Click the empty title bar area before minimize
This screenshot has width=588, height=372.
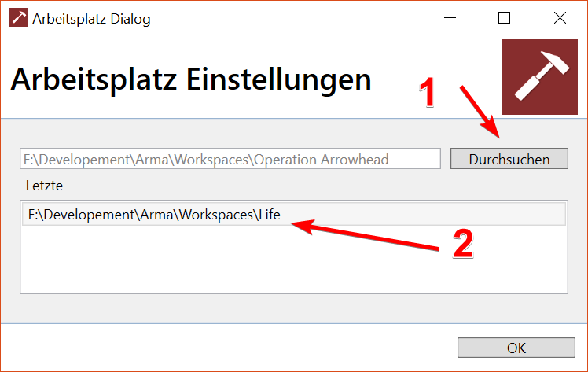(292, 18)
